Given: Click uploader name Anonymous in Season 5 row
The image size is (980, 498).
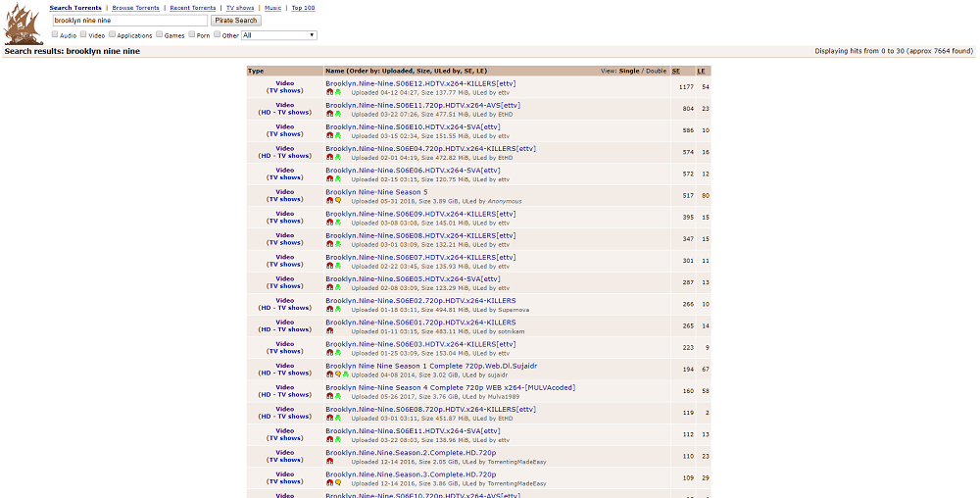Looking at the screenshot, I should tap(505, 201).
